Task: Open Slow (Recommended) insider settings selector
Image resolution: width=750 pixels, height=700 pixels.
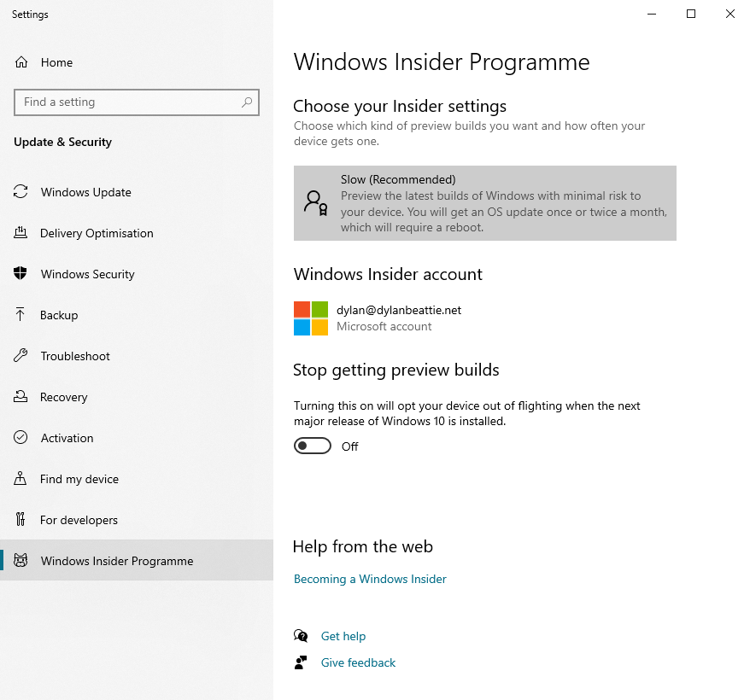Action: 485,203
